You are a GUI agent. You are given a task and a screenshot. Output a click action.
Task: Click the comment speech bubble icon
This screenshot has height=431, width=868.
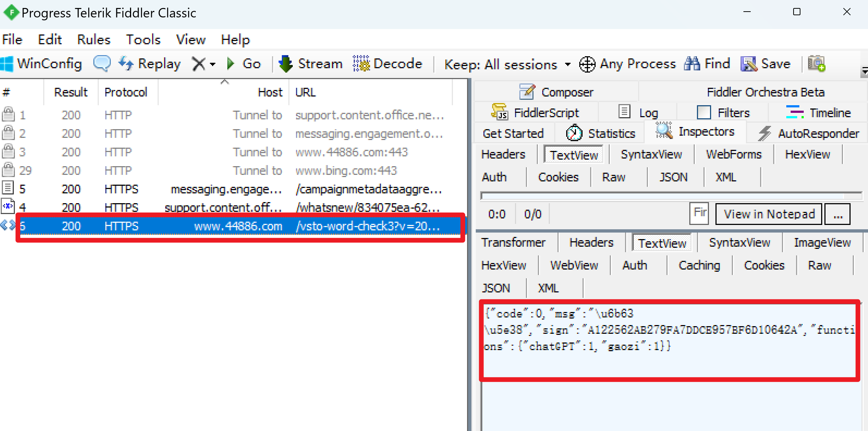[102, 64]
